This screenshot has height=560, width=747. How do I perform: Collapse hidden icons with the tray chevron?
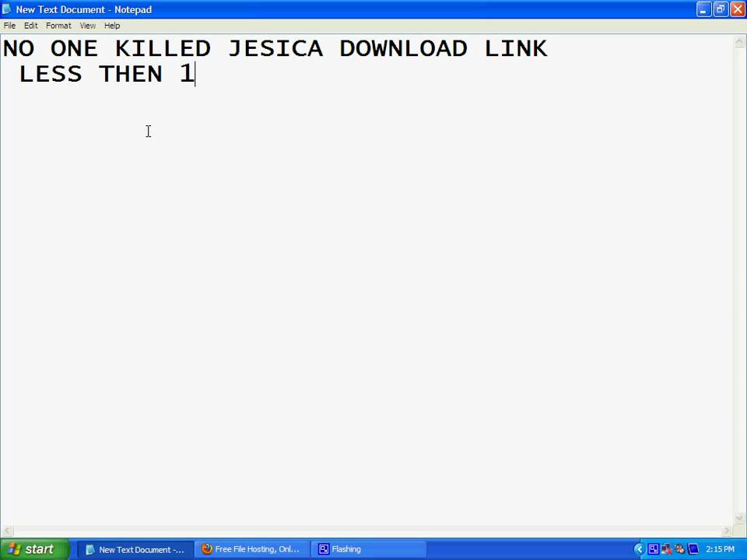pos(640,549)
